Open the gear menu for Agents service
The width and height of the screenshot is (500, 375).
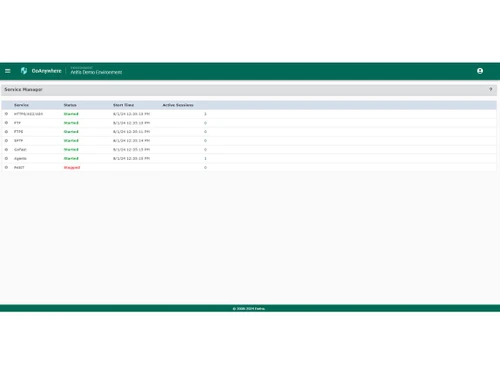(6, 159)
